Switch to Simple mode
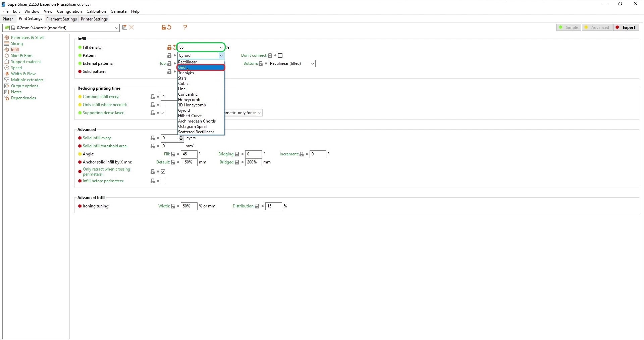Image resolution: width=644 pixels, height=340 pixels. (x=569, y=28)
